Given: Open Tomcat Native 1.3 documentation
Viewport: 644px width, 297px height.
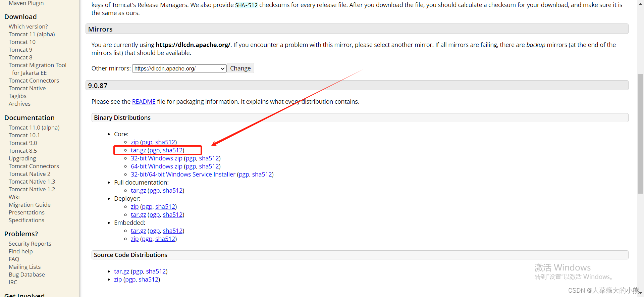Looking at the screenshot, I should (x=32, y=182).
